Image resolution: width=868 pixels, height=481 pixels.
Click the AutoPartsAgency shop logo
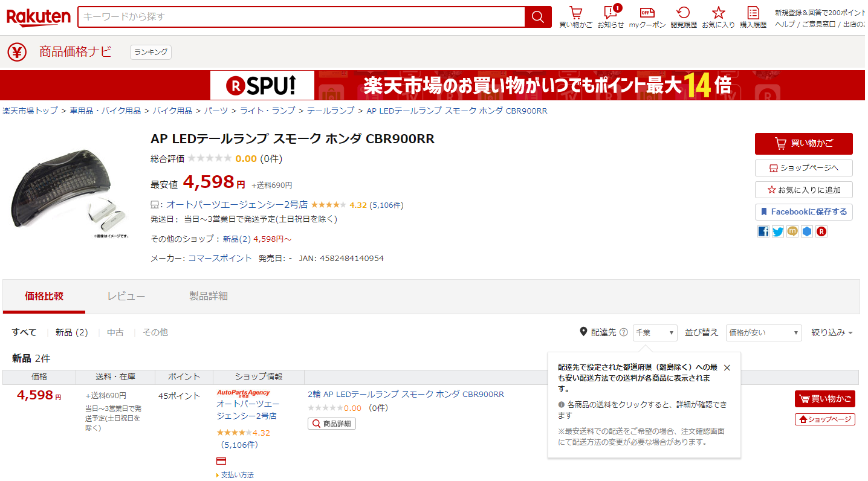244,393
